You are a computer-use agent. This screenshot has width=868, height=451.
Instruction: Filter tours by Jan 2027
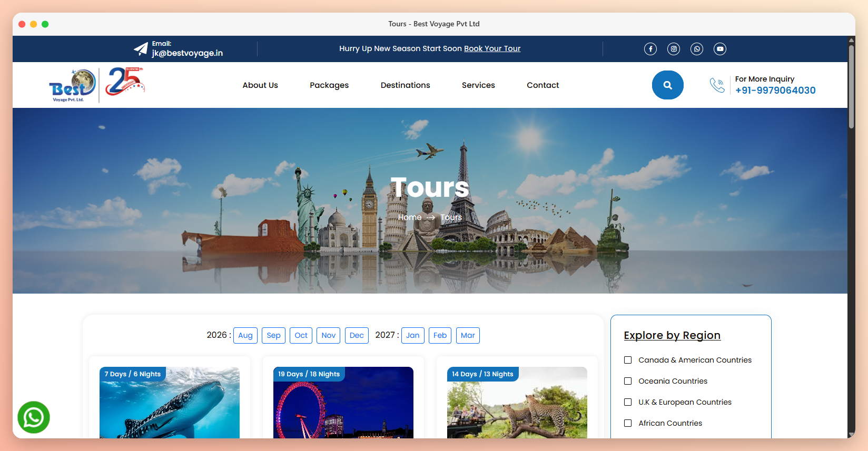point(413,335)
